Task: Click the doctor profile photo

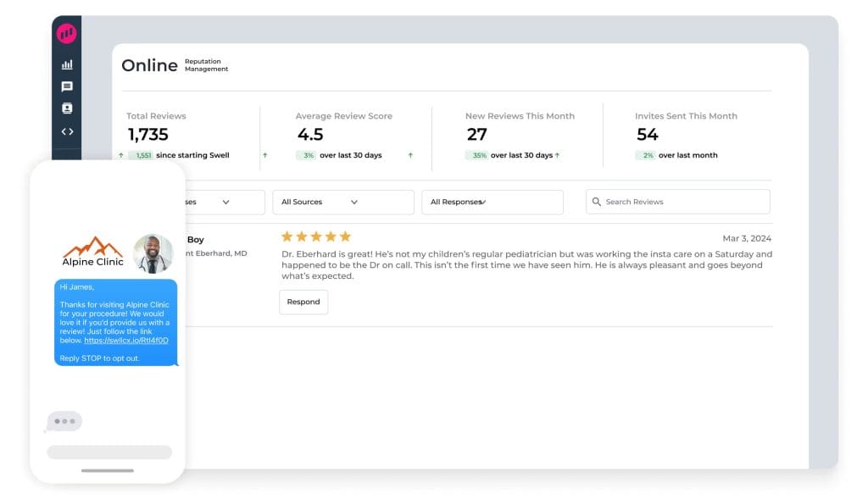Action: pyautogui.click(x=153, y=253)
